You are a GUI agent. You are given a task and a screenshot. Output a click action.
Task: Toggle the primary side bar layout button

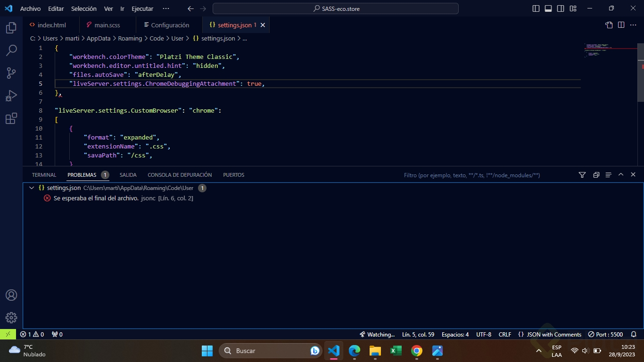[536, 8]
